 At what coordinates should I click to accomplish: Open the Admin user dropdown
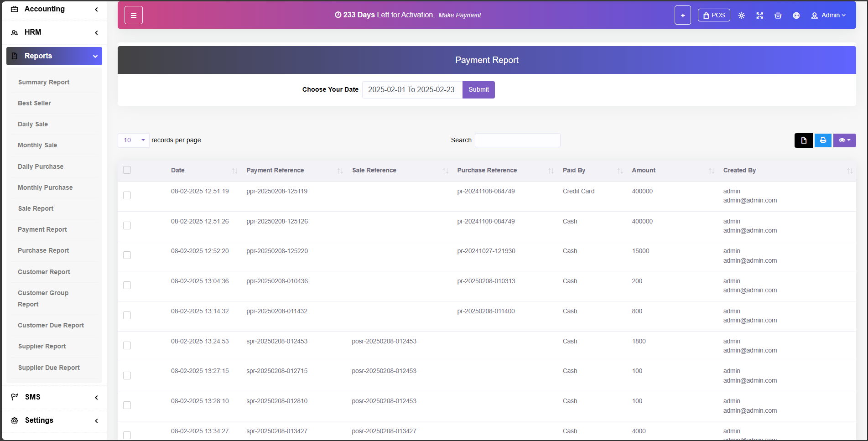pos(828,16)
